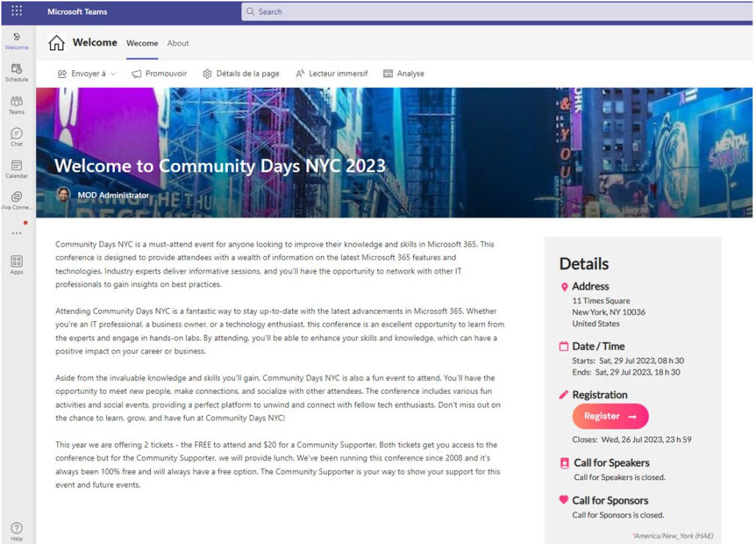Click the "United States" address line
Image resolution: width=756 pixels, height=544 pixels.
point(596,324)
